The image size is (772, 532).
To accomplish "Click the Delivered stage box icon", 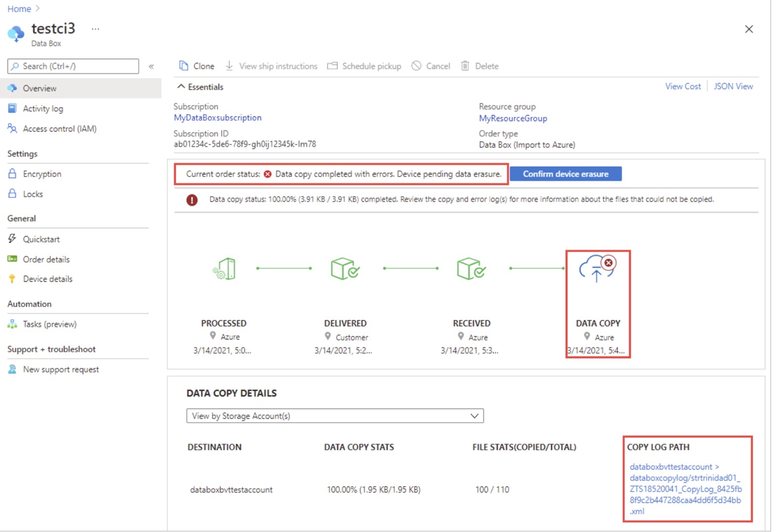I will 345,268.
